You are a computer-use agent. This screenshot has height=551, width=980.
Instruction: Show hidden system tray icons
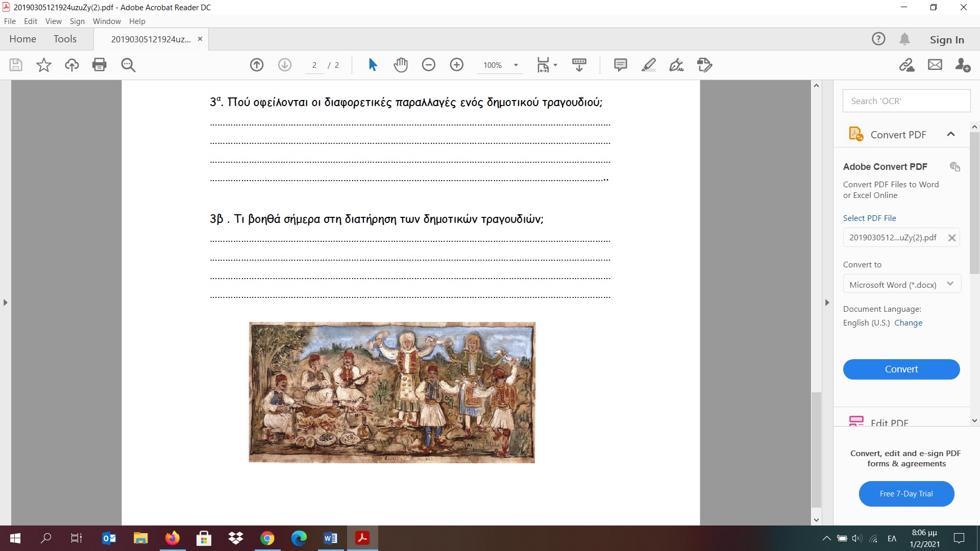point(826,538)
